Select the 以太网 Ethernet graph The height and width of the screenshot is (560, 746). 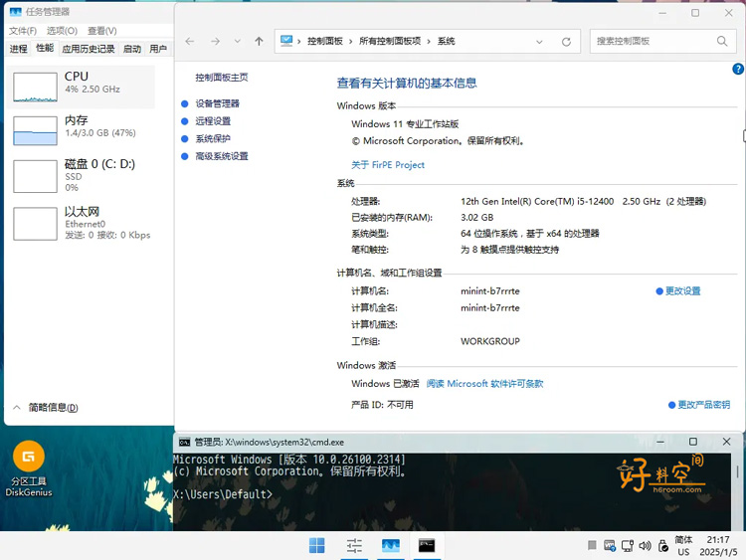click(35, 224)
